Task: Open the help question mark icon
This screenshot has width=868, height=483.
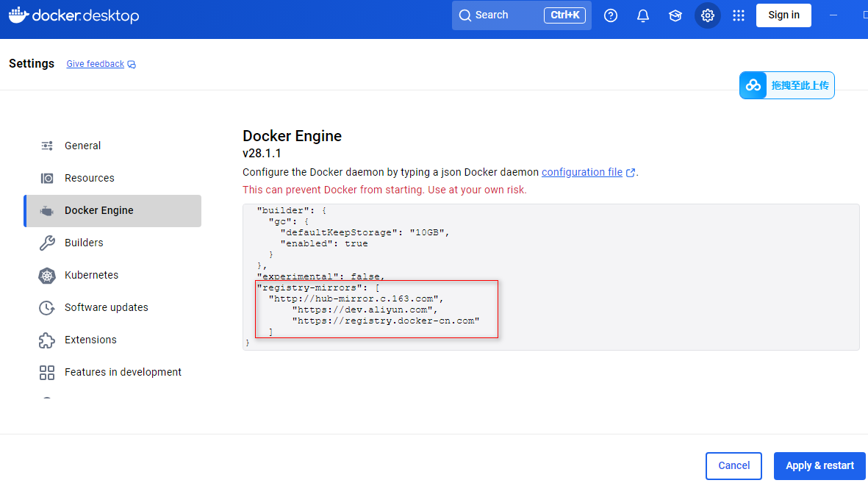Action: [x=611, y=15]
